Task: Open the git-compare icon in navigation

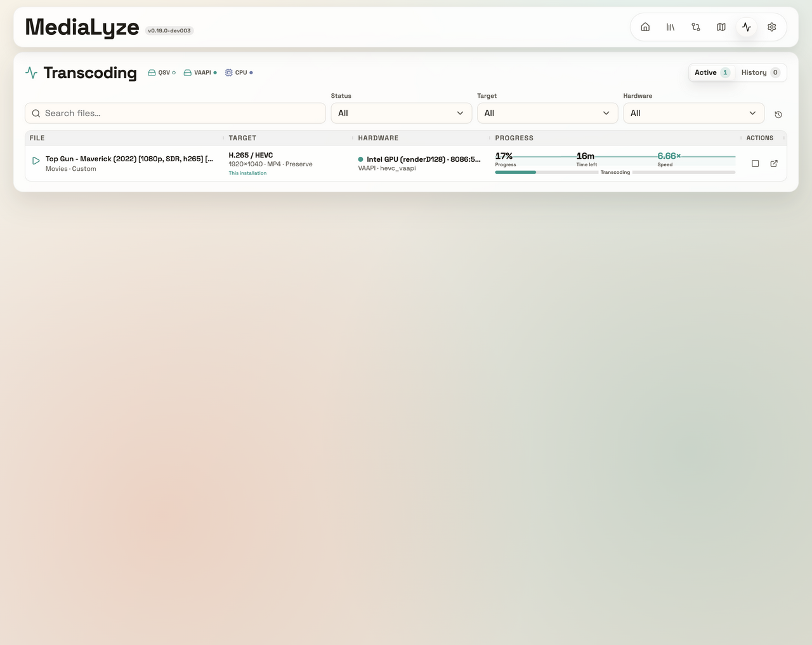Action: 696,27
